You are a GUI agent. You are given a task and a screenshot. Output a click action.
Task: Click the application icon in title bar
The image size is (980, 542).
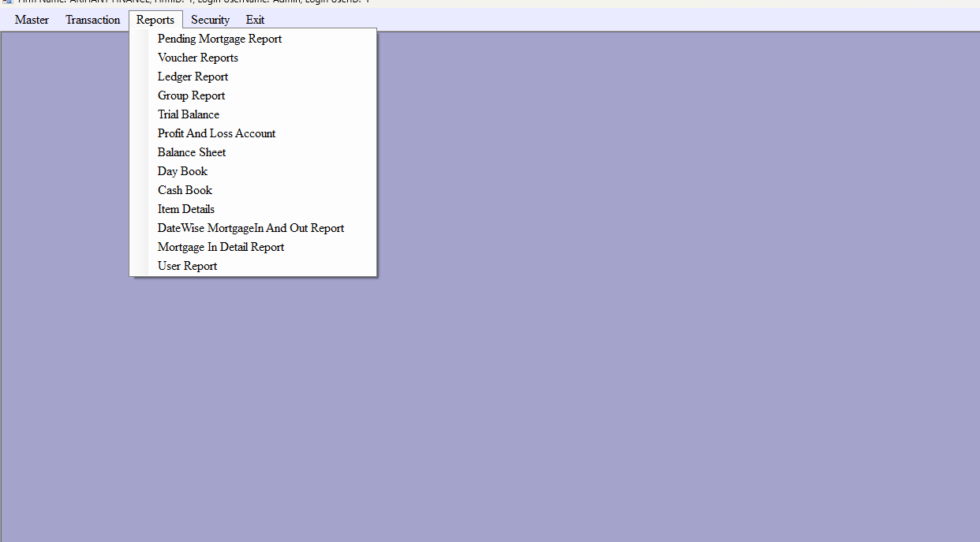click(8, 2)
